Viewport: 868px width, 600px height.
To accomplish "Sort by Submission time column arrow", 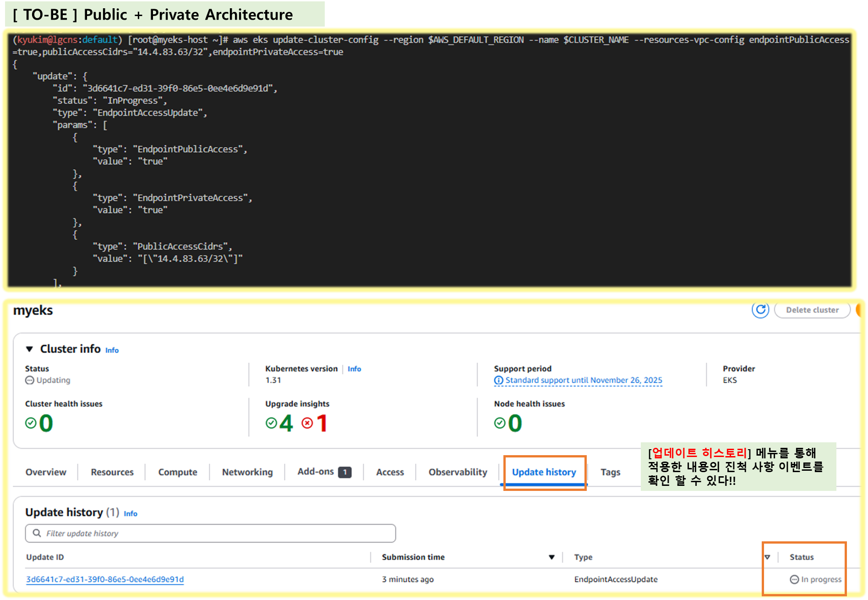I will tap(551, 557).
